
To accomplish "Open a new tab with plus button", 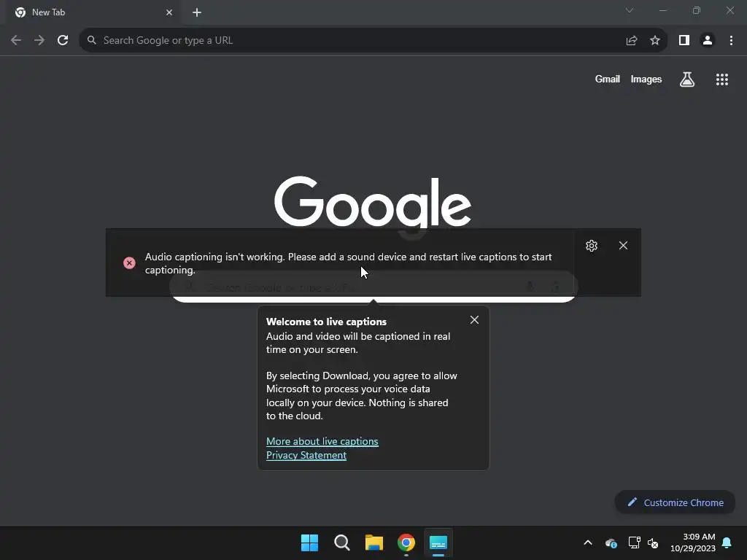I will [197, 12].
